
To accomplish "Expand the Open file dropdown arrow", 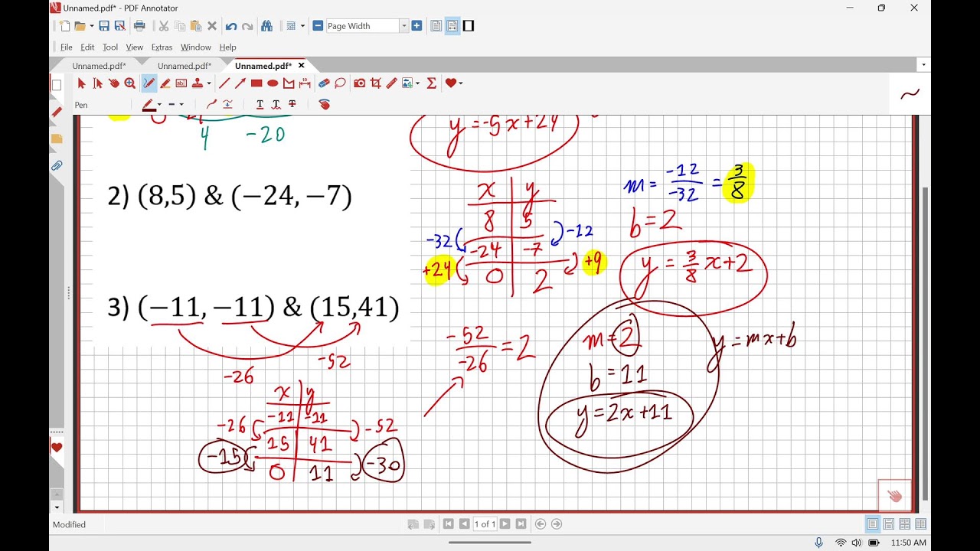I will [x=91, y=26].
